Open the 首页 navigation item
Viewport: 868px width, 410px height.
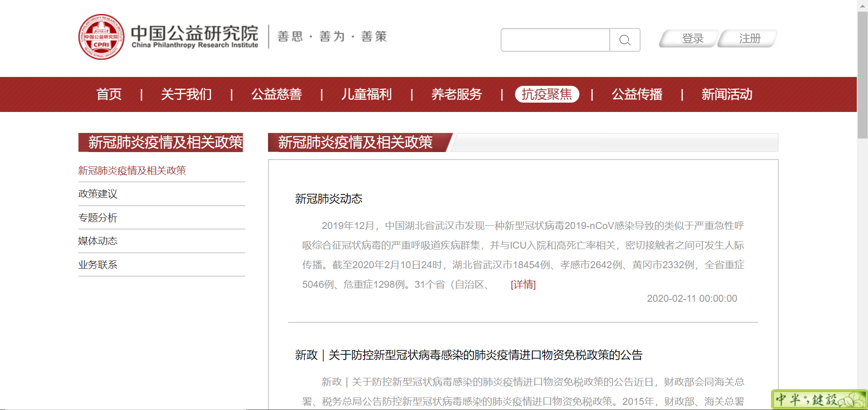pos(109,94)
